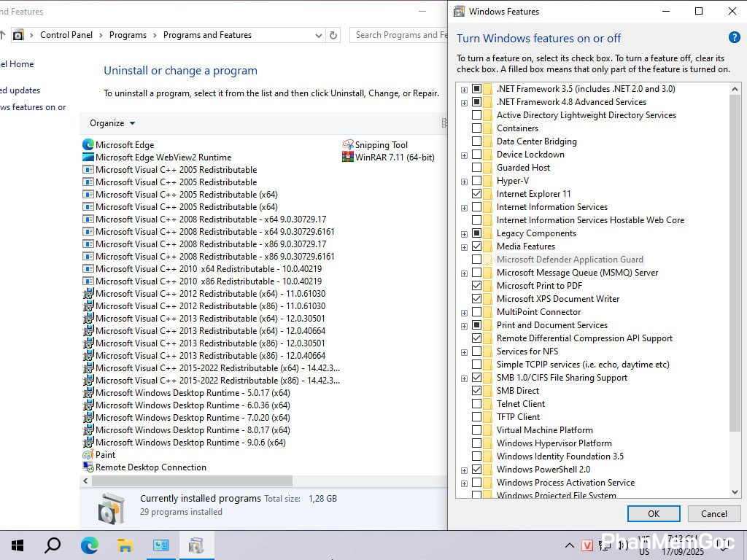Image resolution: width=747 pixels, height=560 pixels.
Task: Click OK in Windows Features dialog
Action: tap(653, 513)
